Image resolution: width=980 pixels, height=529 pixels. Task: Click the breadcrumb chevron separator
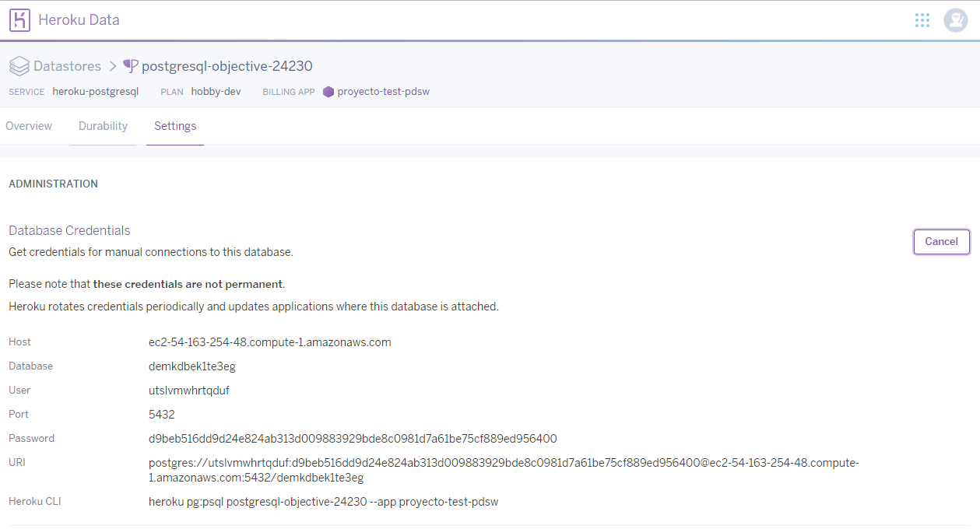(112, 66)
